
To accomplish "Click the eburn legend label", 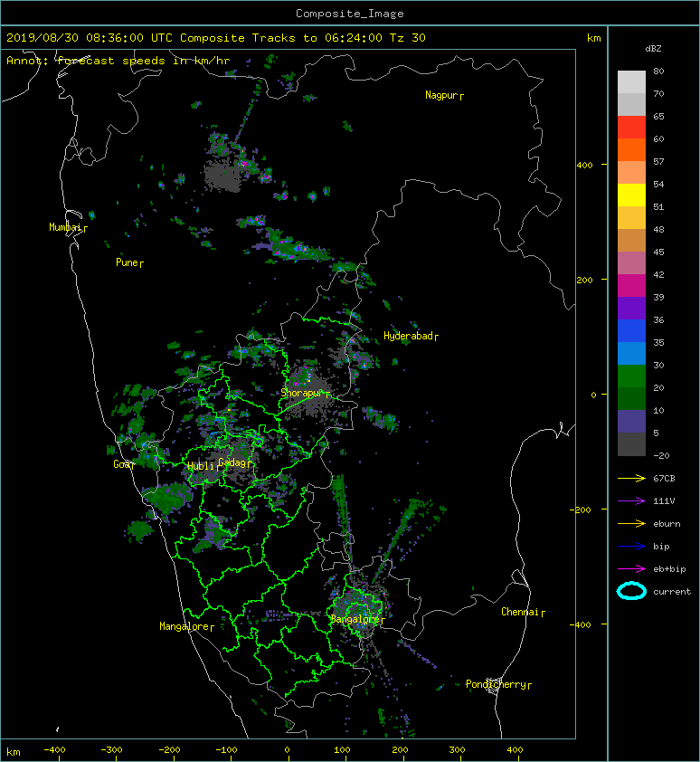I will click(x=667, y=524).
